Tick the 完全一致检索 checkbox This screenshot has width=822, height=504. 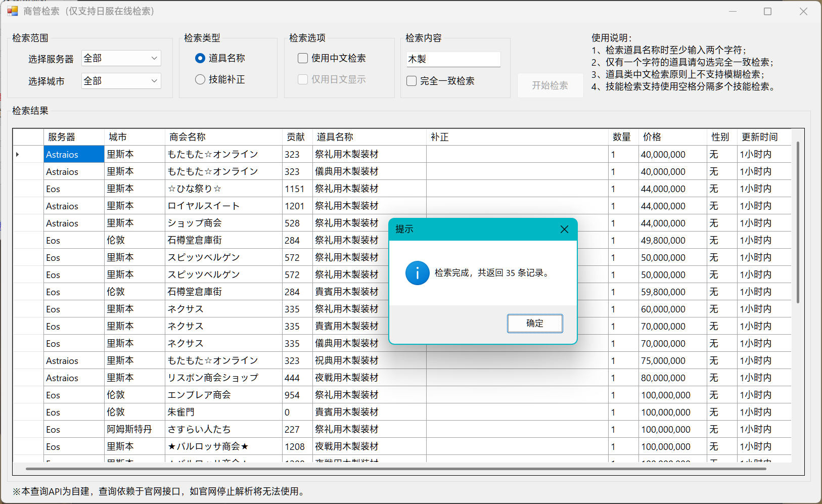[412, 81]
